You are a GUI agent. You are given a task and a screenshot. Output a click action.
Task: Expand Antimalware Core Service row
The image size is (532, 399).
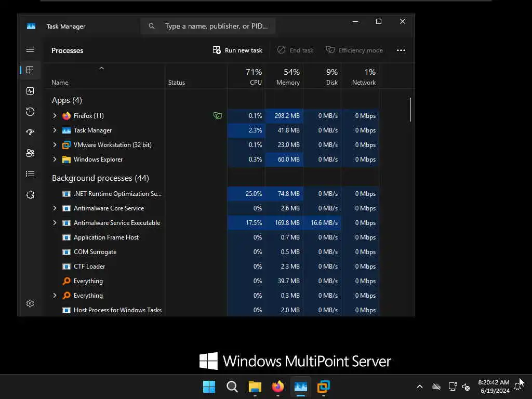tap(55, 208)
